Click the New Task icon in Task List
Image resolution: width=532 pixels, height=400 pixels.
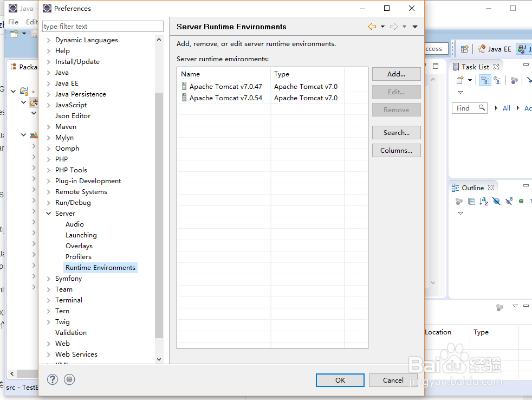point(460,80)
